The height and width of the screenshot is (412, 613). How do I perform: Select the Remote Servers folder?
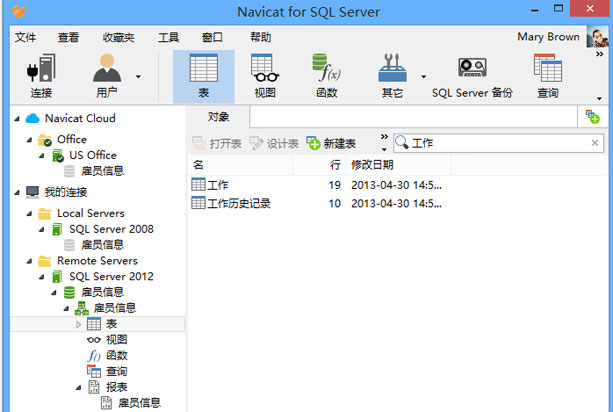click(97, 260)
